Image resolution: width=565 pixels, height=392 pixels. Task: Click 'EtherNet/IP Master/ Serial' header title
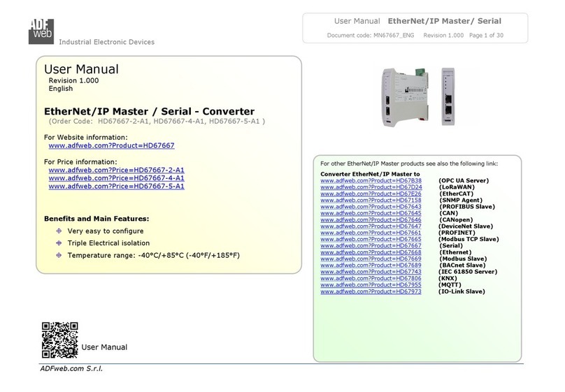(x=444, y=21)
